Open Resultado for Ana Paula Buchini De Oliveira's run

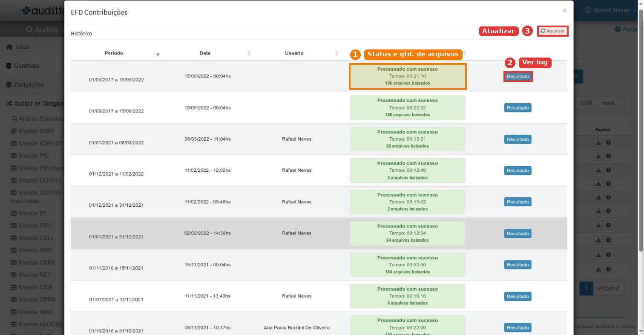(518, 328)
